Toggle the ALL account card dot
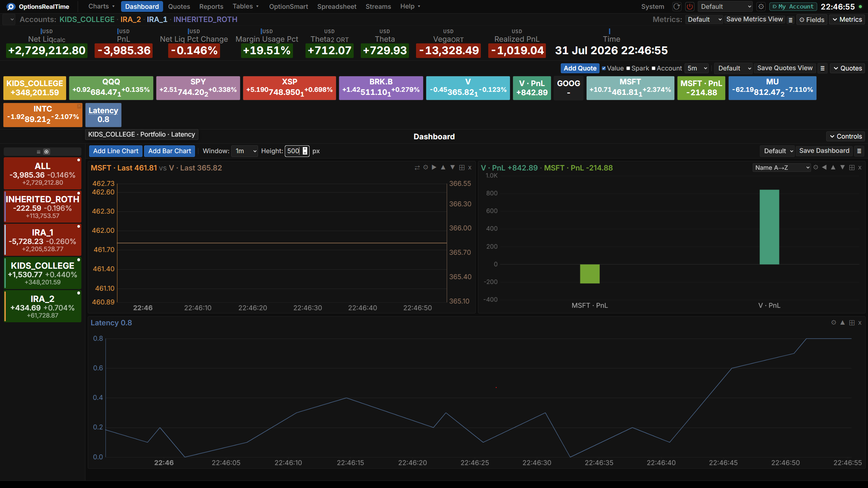The image size is (868, 488). click(x=79, y=160)
